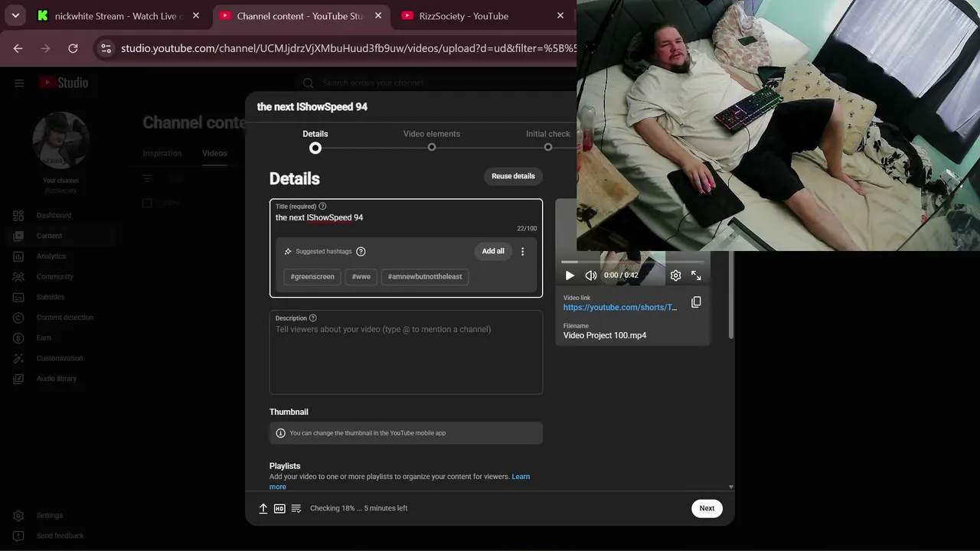Click the play button on video preview
Screen dimensions: 980x551
[570, 275]
